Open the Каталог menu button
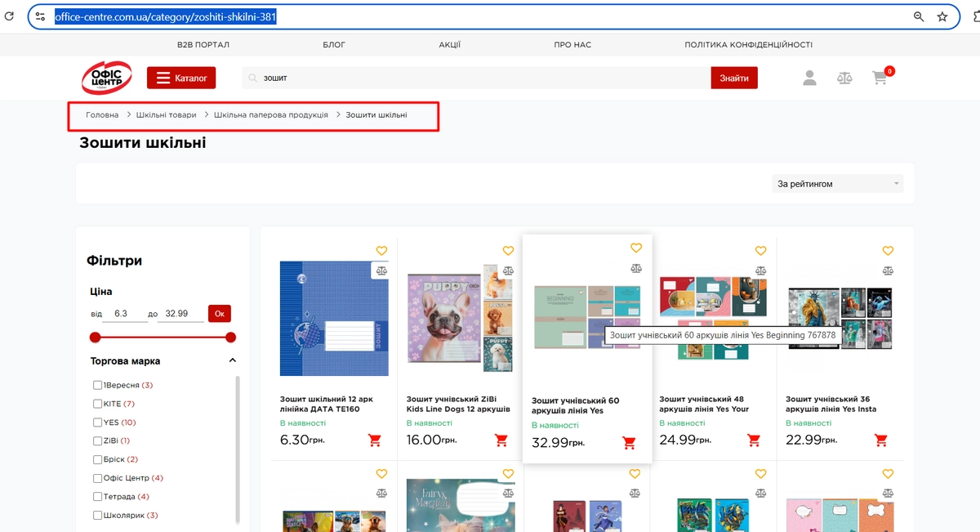 pos(181,78)
